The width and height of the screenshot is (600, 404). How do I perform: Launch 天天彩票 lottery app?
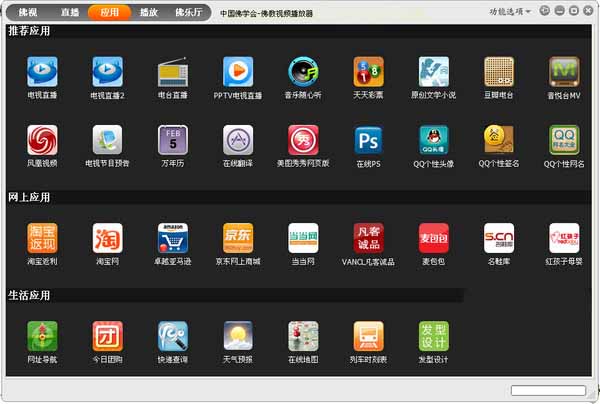[368, 72]
